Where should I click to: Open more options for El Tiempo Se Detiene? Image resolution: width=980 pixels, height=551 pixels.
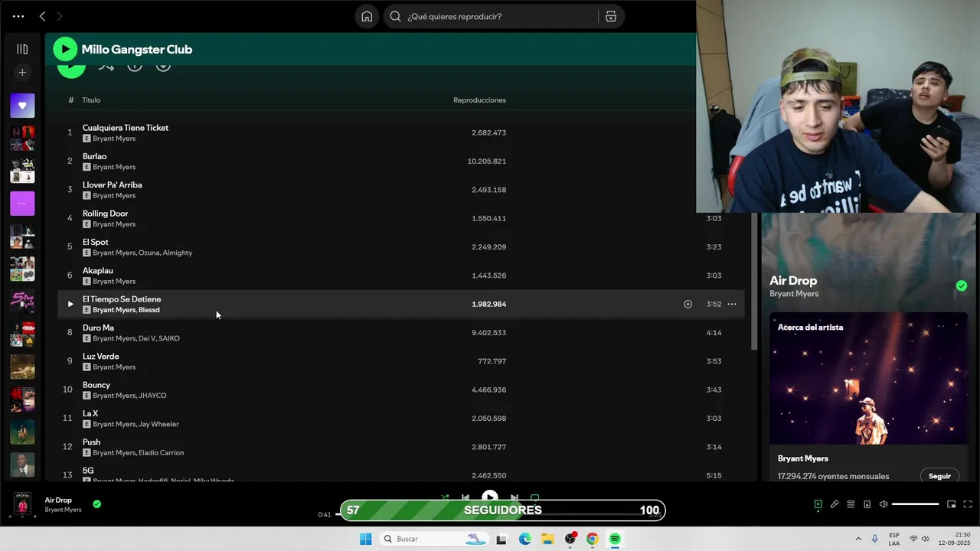[x=732, y=304]
